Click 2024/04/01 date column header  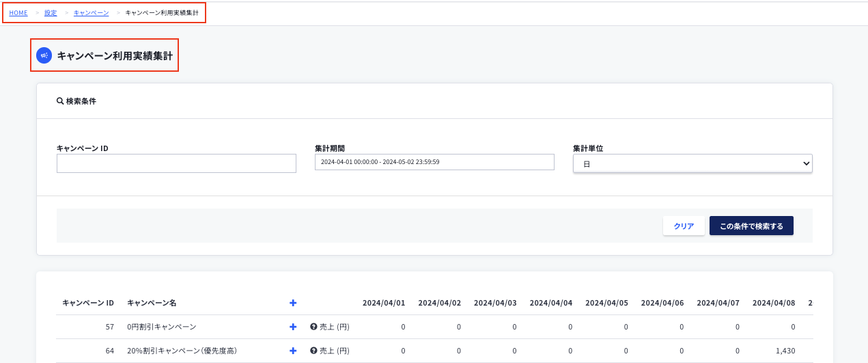click(384, 303)
